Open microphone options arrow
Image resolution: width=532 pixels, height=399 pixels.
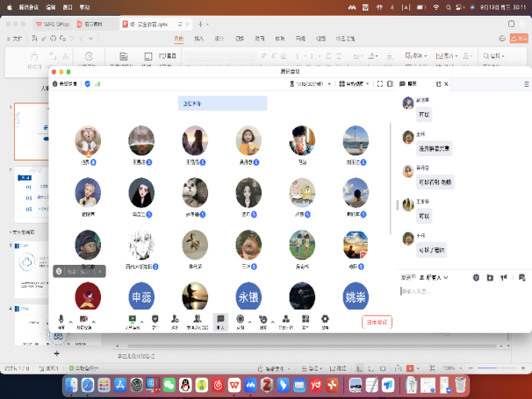[71, 319]
